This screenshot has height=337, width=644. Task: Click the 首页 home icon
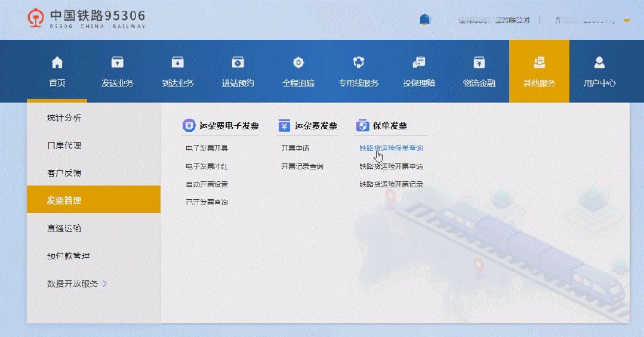[57, 63]
